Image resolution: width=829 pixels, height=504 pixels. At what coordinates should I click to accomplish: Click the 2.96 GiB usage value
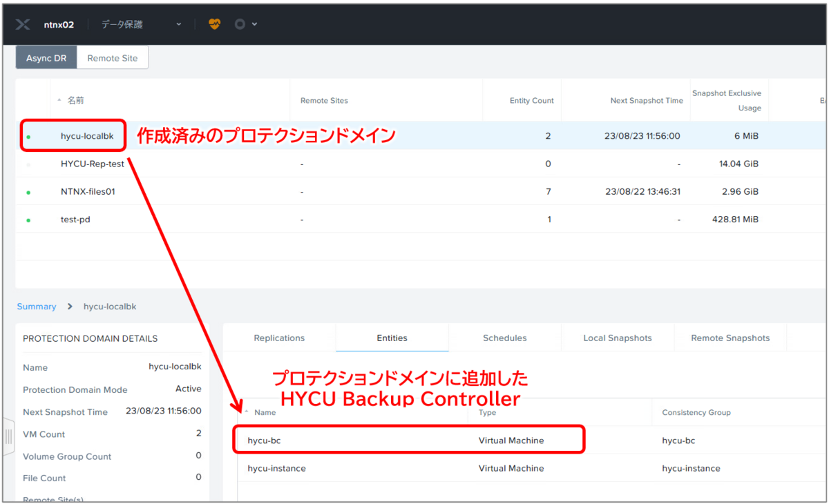click(741, 192)
